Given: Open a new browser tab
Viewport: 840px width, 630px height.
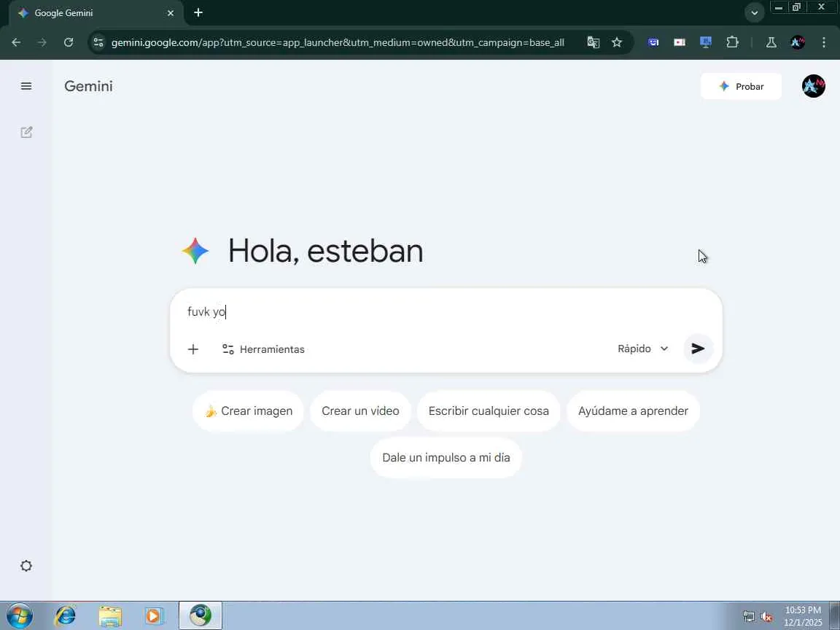Looking at the screenshot, I should tap(198, 12).
